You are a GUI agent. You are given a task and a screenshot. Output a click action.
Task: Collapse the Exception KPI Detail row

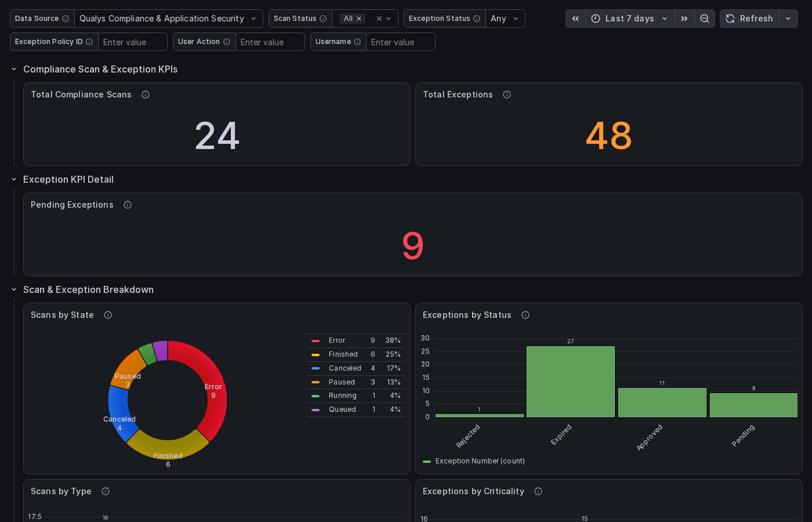tap(14, 179)
